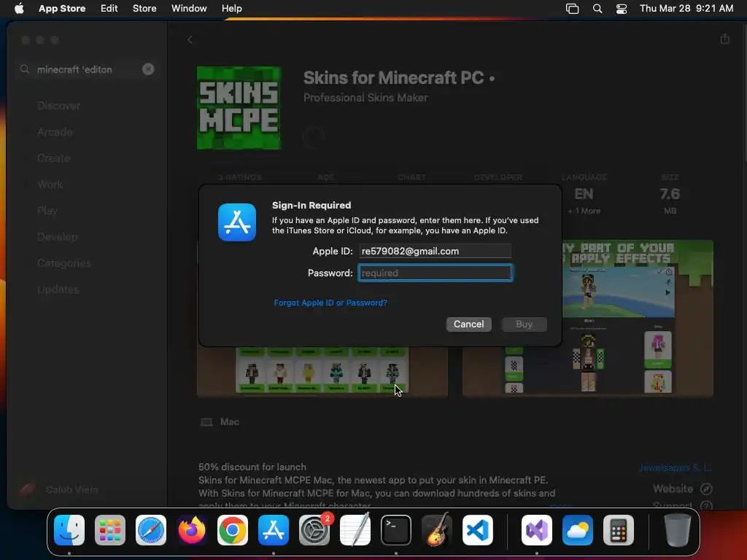Click the App Store dock icon
The width and height of the screenshot is (747, 560).
(274, 530)
